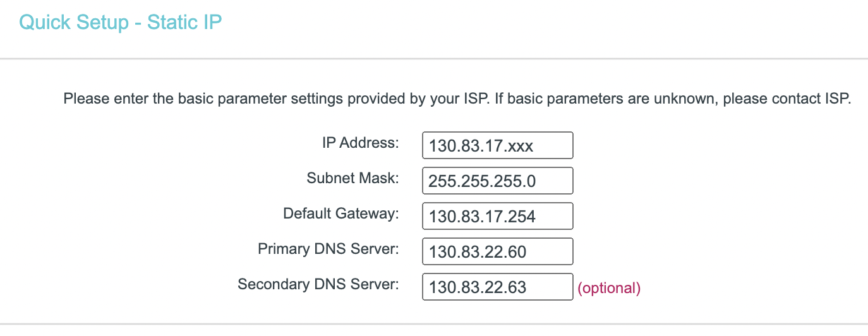Screen dimensions: 868x336
Task: Click the "Secondary DNS Server:" label
Action: 318,284
